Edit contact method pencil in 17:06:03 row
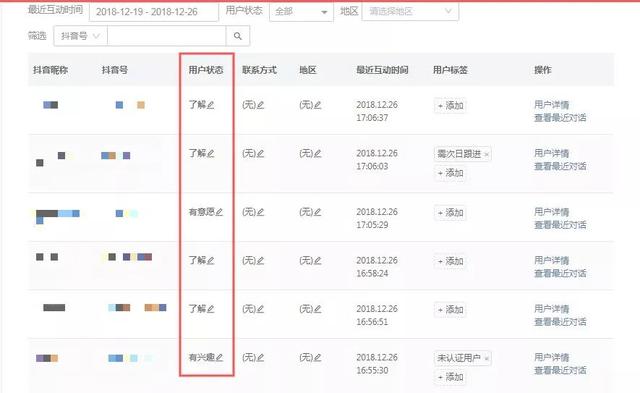This screenshot has width=640, height=393. coord(260,154)
